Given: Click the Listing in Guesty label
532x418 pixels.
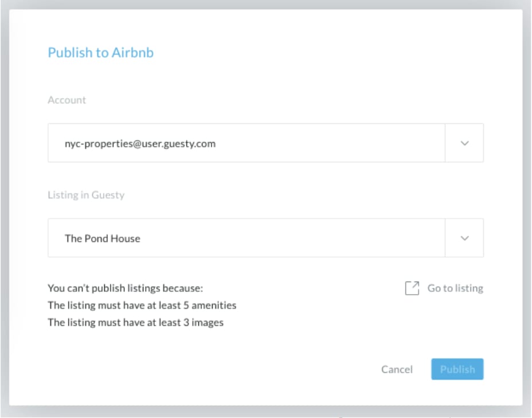Looking at the screenshot, I should (86, 195).
